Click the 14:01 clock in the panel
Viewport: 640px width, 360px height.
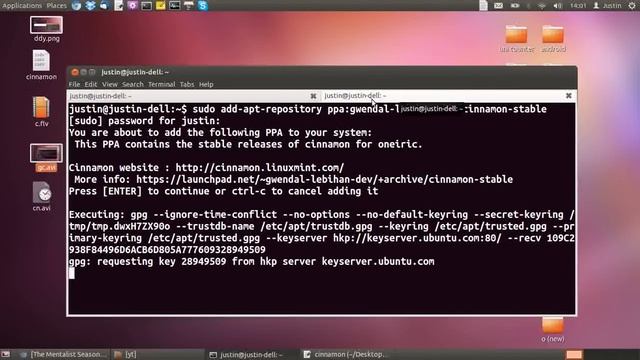[x=578, y=6]
